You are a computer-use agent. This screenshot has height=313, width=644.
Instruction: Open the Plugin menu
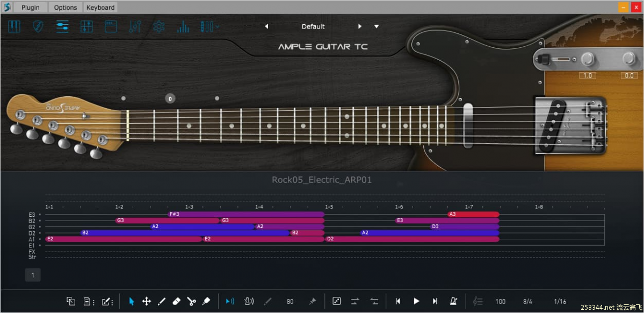(31, 8)
